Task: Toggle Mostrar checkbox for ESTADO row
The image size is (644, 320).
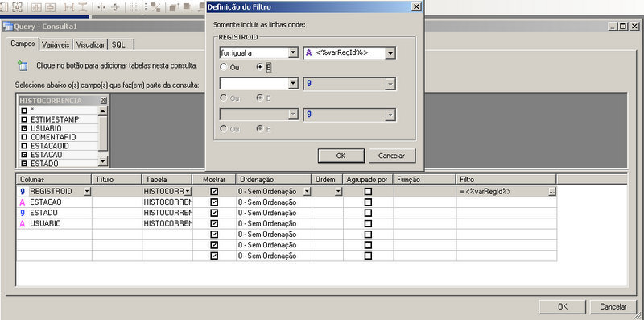Action: tap(214, 213)
